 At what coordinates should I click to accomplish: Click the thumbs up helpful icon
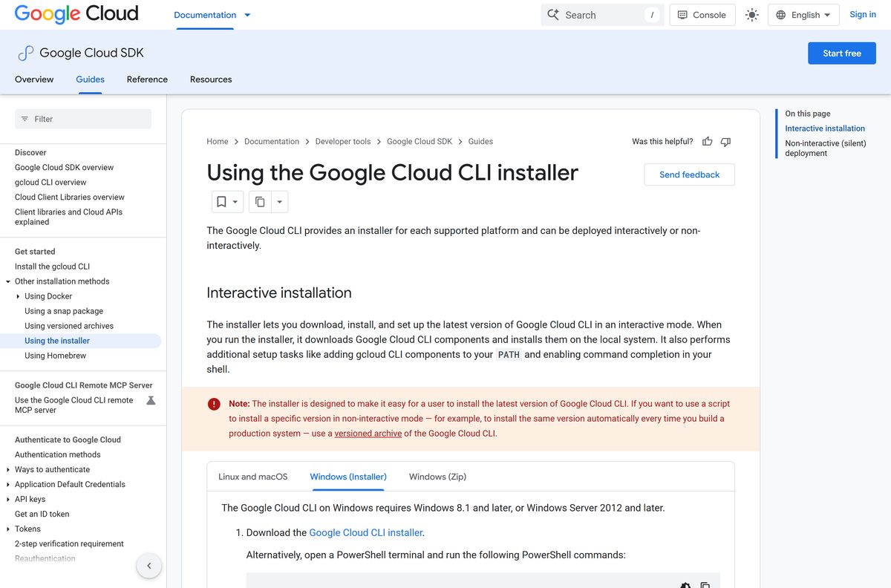(x=708, y=141)
